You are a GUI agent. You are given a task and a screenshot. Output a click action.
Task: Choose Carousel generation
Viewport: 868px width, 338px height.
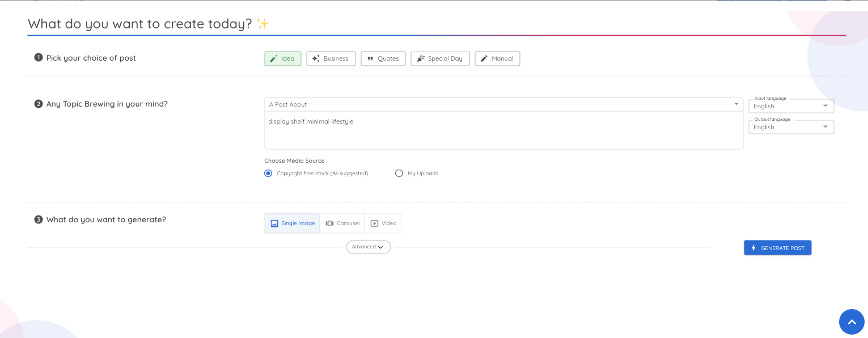click(x=342, y=223)
